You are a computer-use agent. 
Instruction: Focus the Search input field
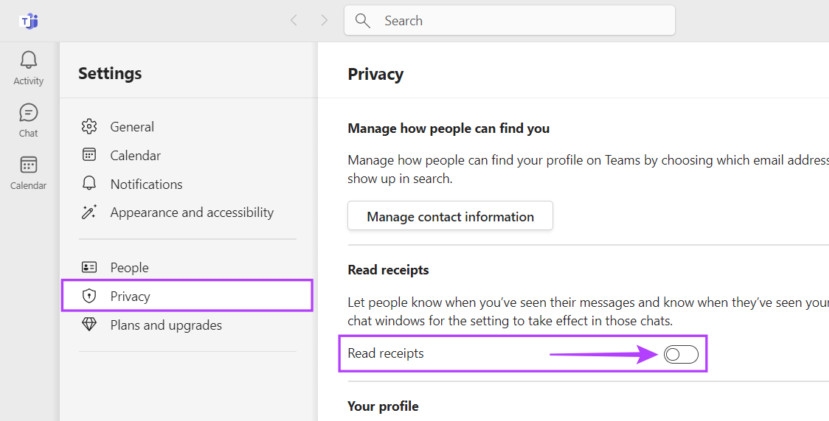[510, 21]
